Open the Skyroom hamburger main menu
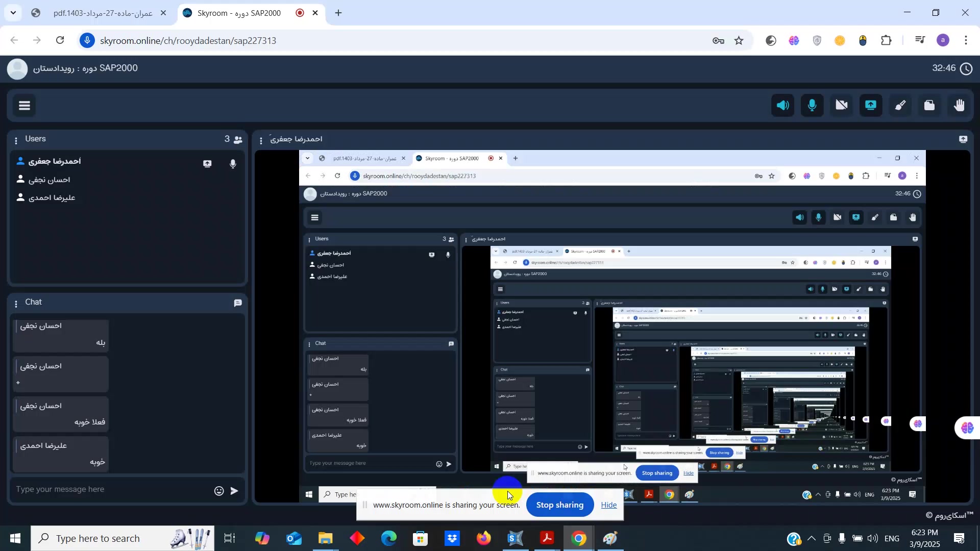 coord(24,106)
